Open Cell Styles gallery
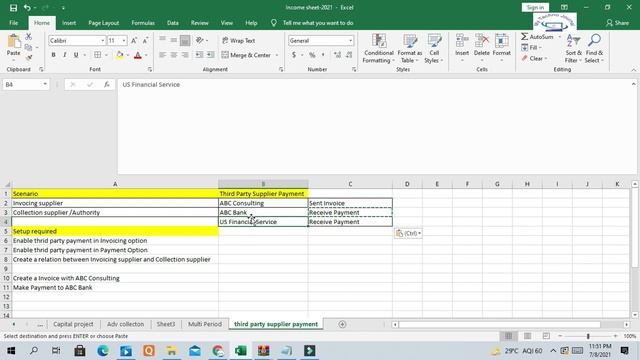Viewport: 640px width, 360px height. (x=433, y=49)
